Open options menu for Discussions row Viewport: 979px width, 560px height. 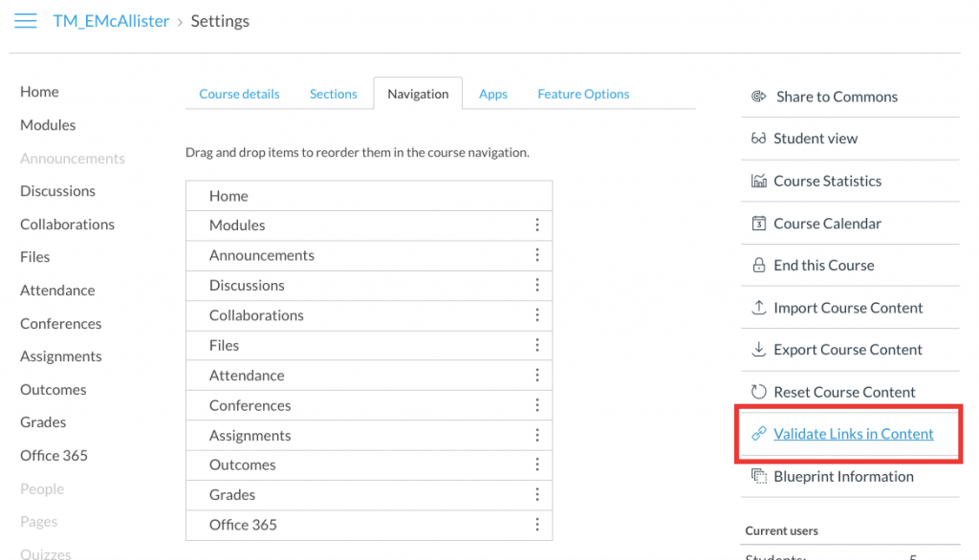click(x=537, y=286)
